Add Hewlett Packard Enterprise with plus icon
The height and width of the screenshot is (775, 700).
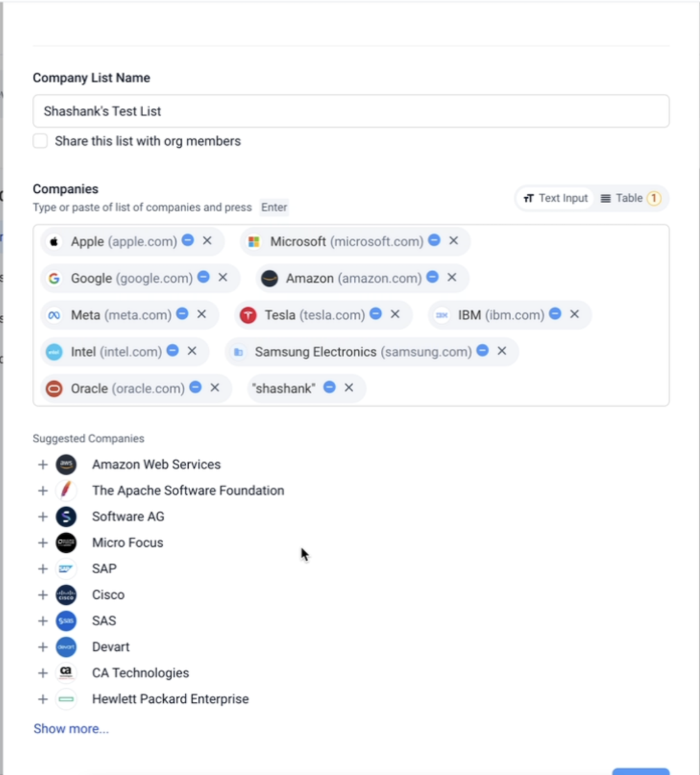(43, 699)
